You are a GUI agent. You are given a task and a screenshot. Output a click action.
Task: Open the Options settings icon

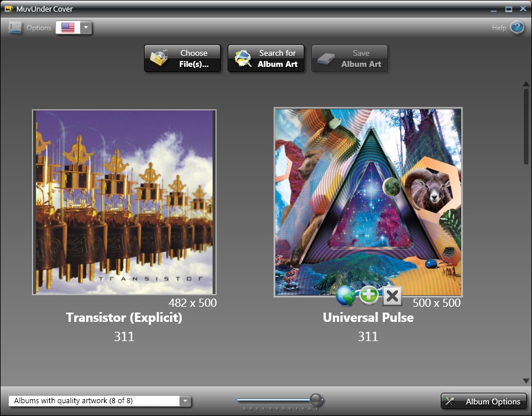click(x=16, y=27)
